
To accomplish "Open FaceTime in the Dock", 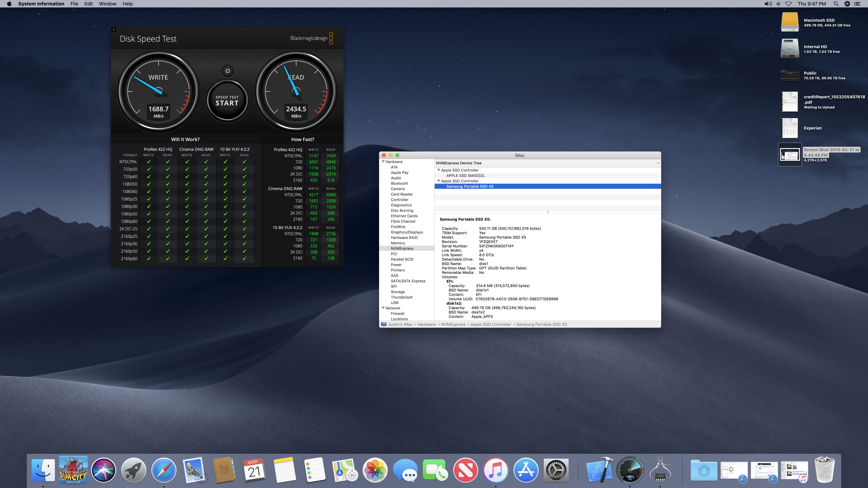I will [x=435, y=470].
